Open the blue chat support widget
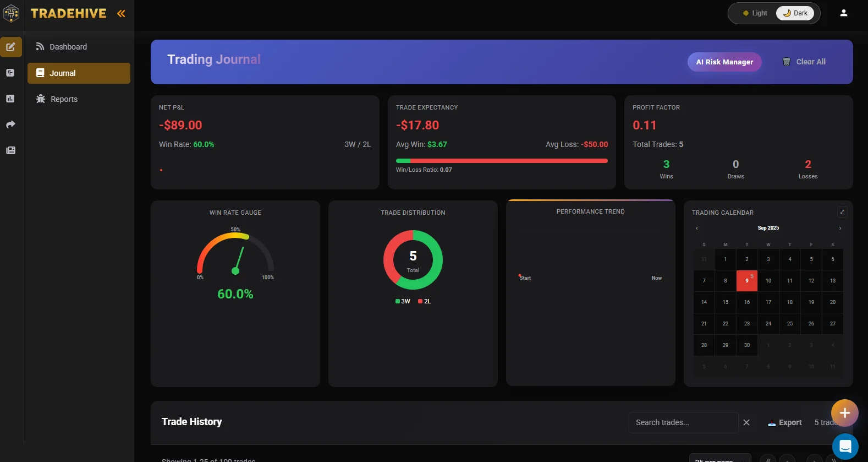 click(x=845, y=446)
